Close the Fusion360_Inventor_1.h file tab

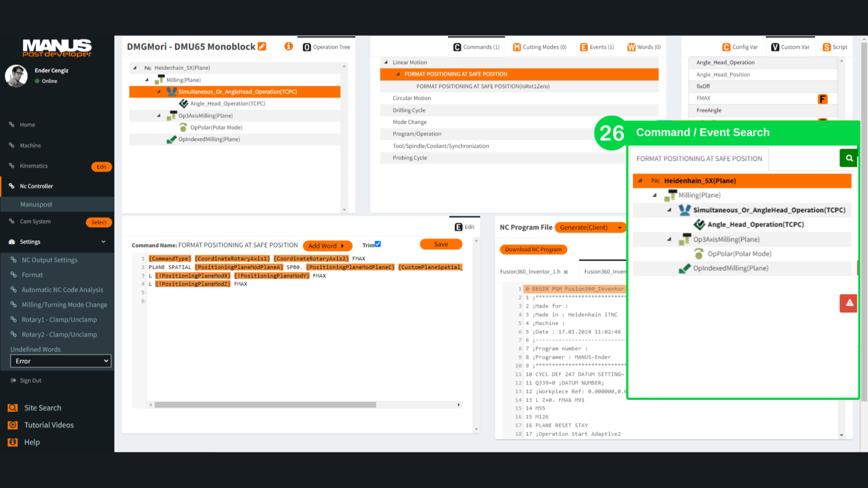pos(566,272)
